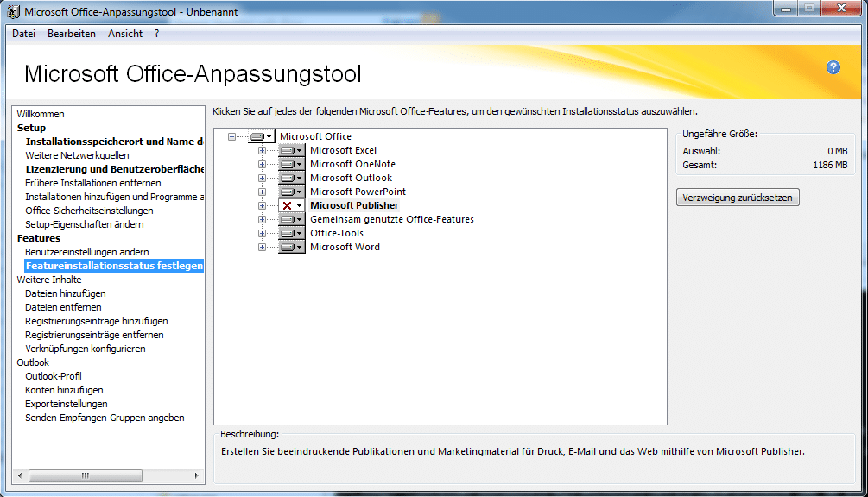Select the Microsoft Outlook tree label
Viewport: 868px width, 497px height.
pos(351,178)
